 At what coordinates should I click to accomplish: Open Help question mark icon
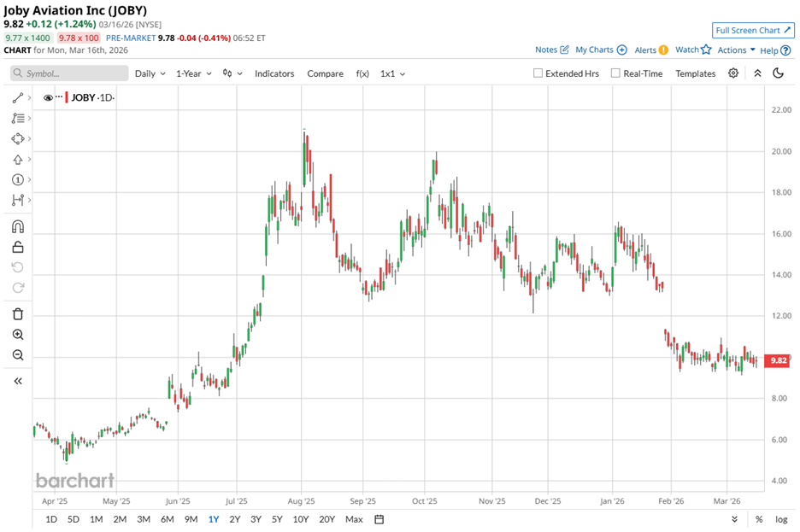pos(785,50)
